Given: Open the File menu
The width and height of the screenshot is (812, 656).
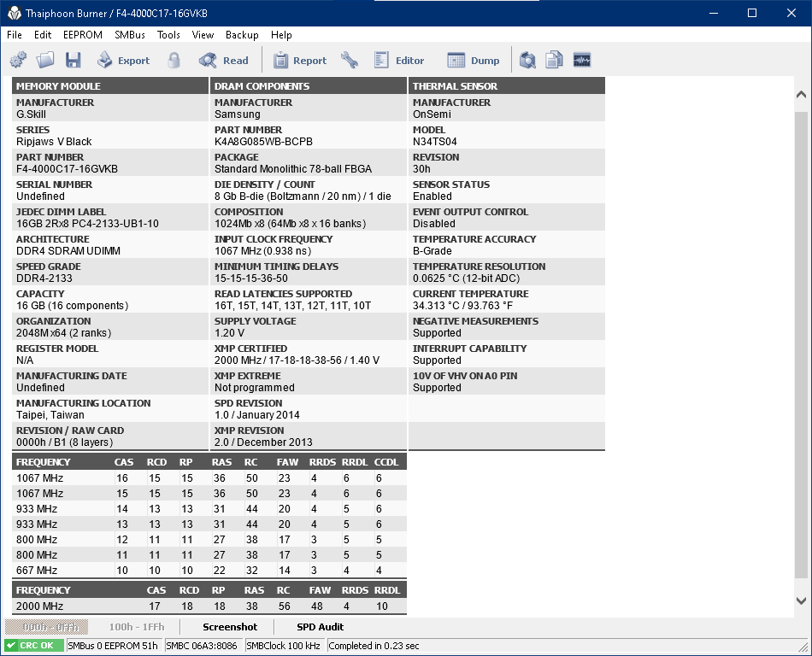Looking at the screenshot, I should [x=15, y=35].
